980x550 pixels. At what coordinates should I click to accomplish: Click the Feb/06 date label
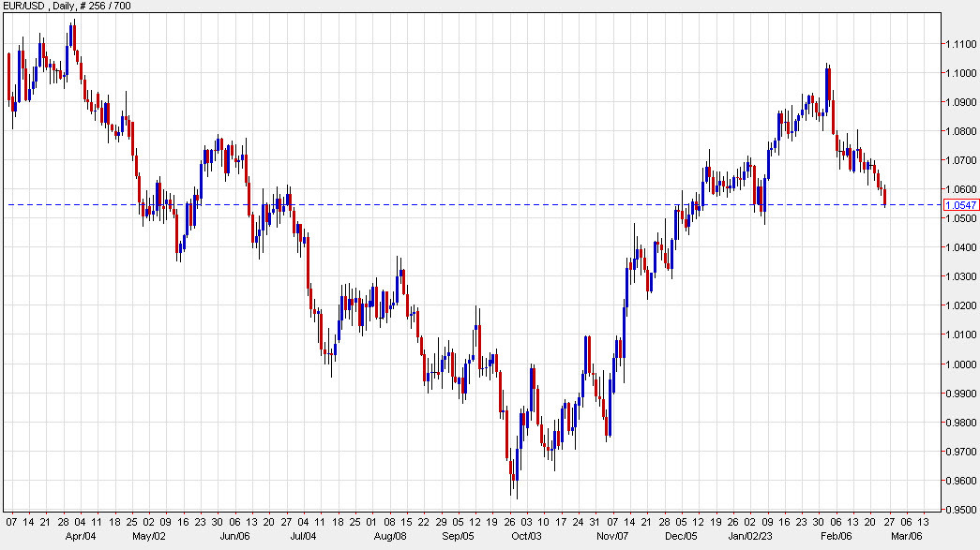(837, 536)
